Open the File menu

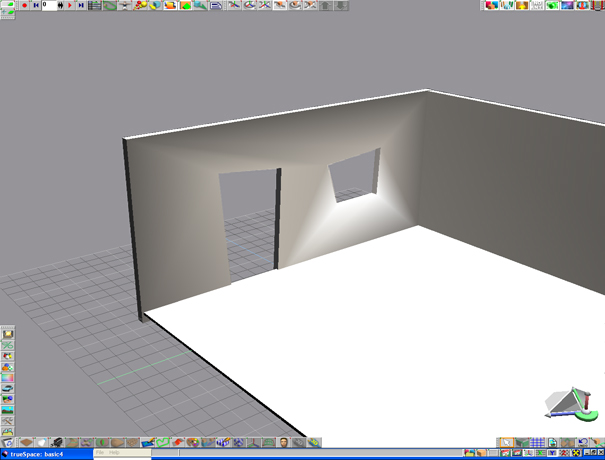tap(100, 453)
